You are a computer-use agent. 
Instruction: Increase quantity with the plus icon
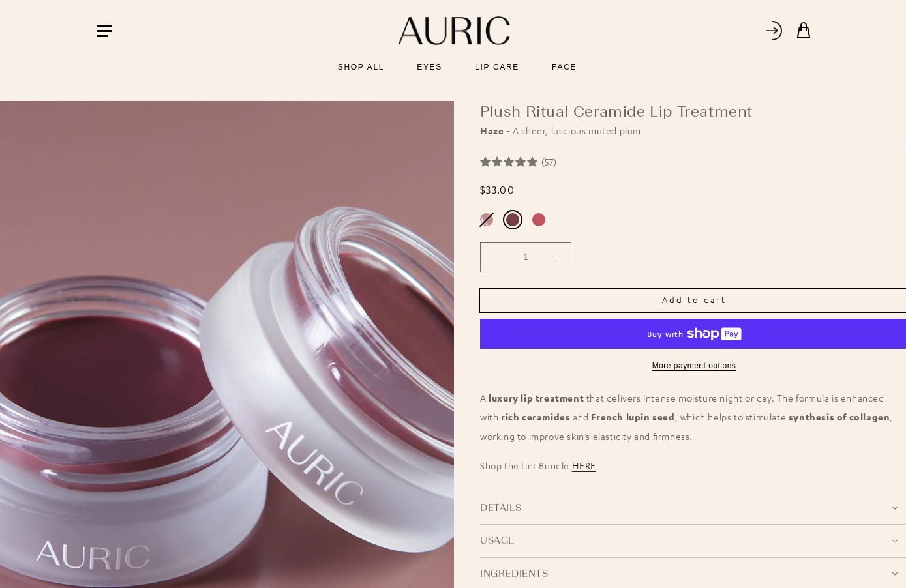(x=556, y=257)
